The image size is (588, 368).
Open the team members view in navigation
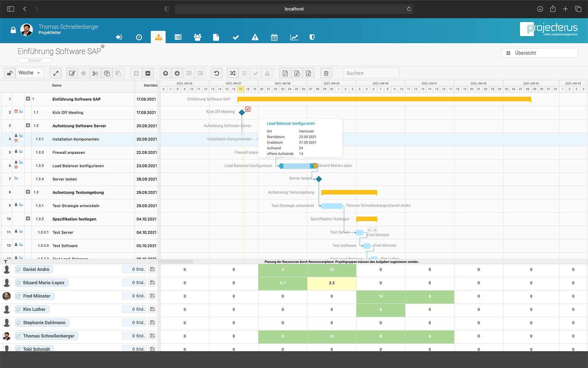click(x=198, y=37)
